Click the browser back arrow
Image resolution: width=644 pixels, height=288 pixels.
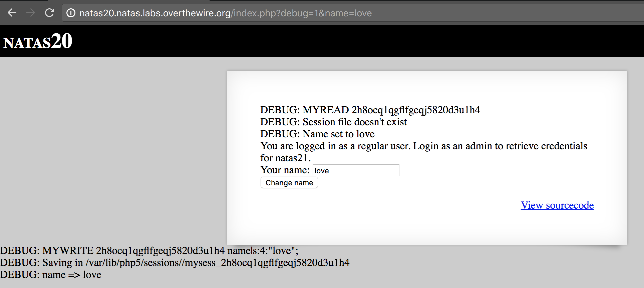coord(12,13)
